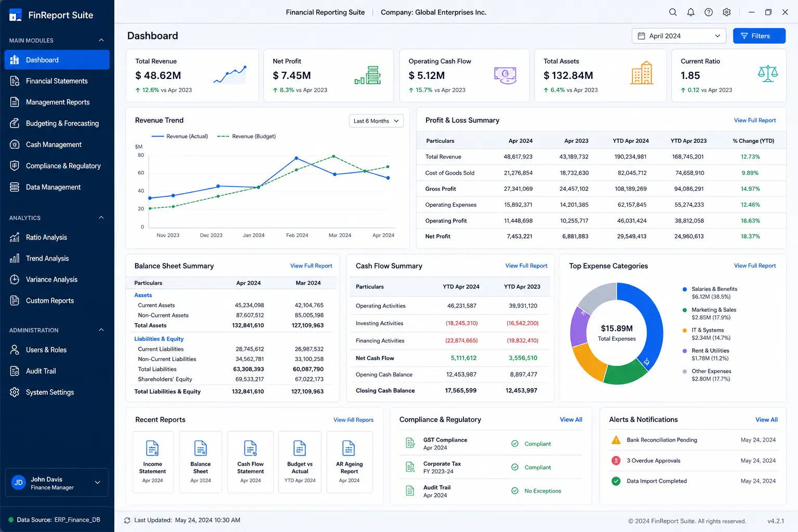Image resolution: width=798 pixels, height=532 pixels.
Task: Open Financial Statements module
Action: (x=57, y=81)
